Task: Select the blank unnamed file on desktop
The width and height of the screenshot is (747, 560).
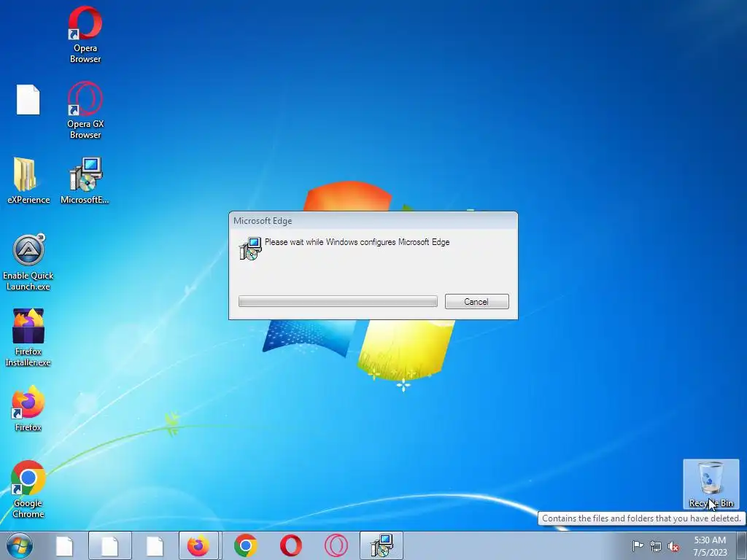Action: (x=28, y=99)
